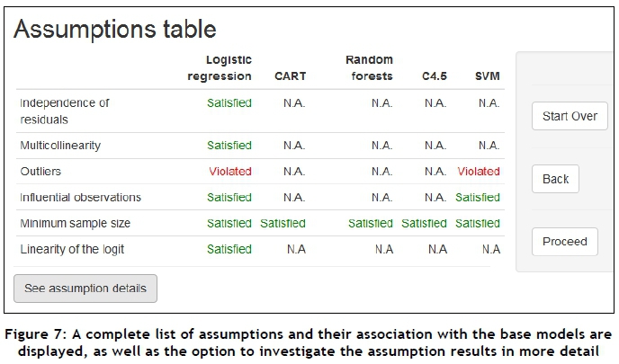Select the SVM column header

[488, 76]
